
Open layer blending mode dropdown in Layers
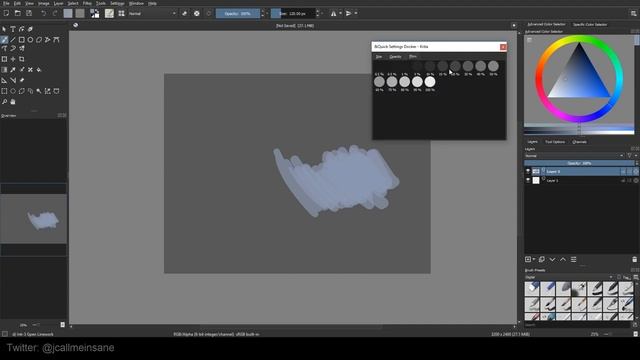[x=575, y=156]
